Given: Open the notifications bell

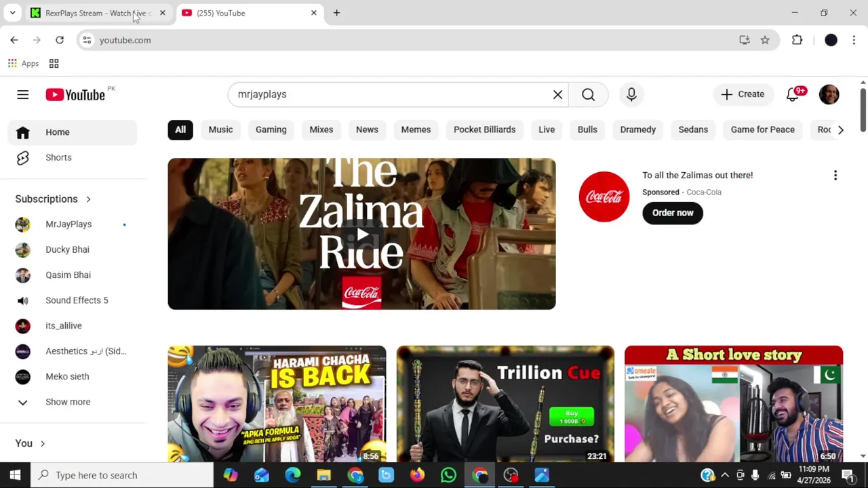Looking at the screenshot, I should point(793,94).
